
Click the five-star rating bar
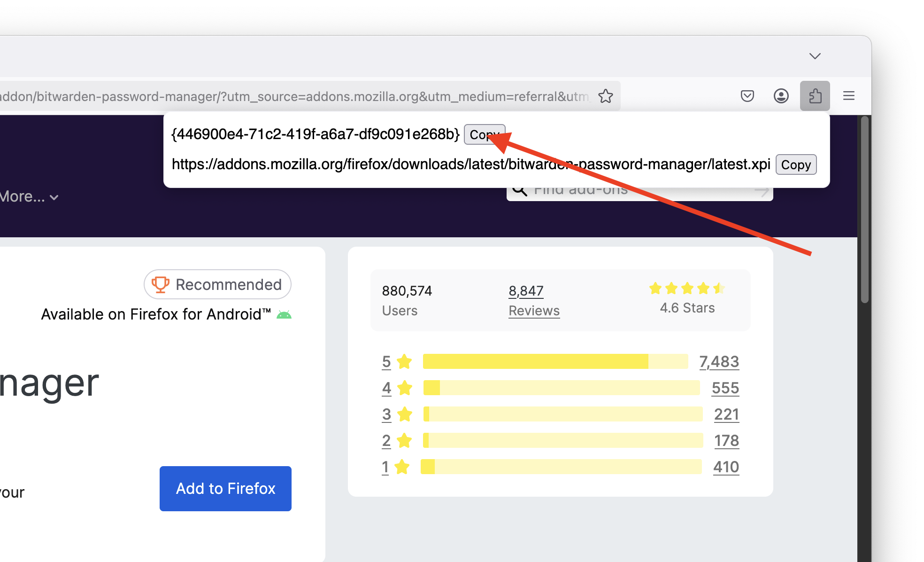click(555, 361)
